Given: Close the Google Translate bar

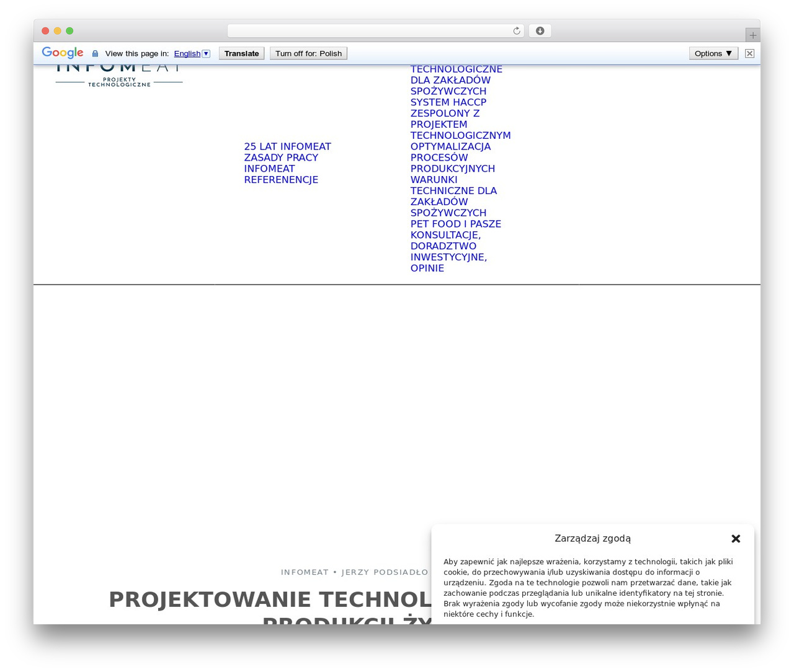Looking at the screenshot, I should click(749, 53).
